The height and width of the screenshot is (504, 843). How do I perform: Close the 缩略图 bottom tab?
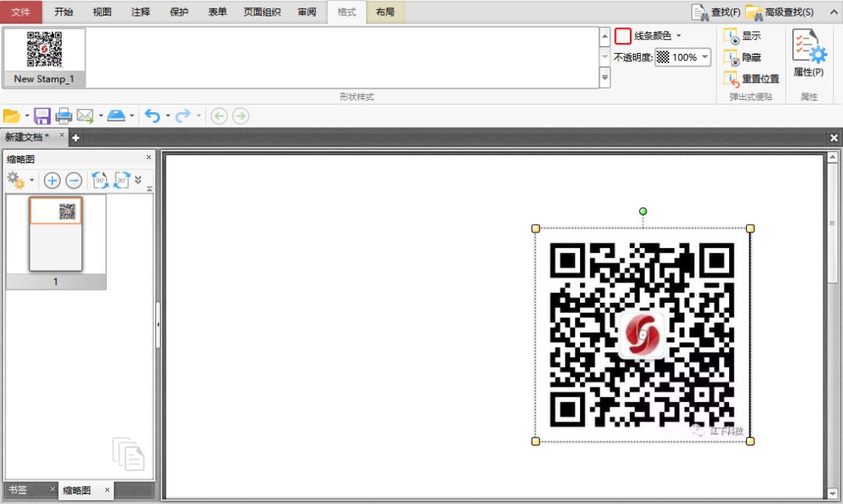107,489
